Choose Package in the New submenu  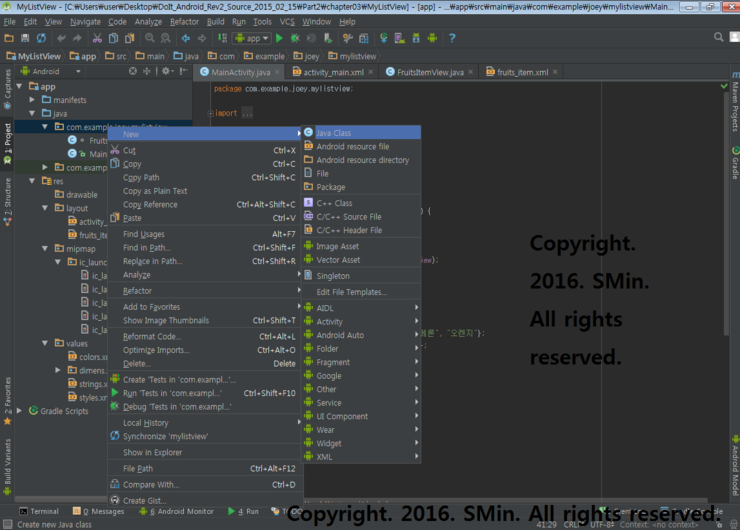(x=361, y=187)
